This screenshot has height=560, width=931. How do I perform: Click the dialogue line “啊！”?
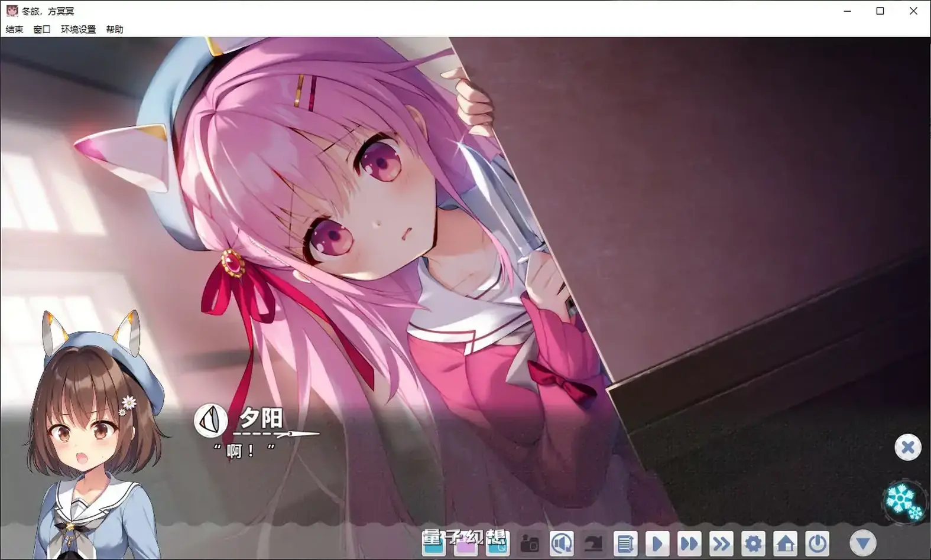(x=244, y=451)
